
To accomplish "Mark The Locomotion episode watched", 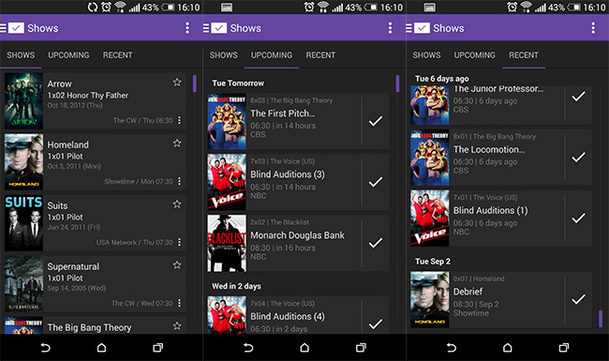I will pyautogui.click(x=579, y=157).
